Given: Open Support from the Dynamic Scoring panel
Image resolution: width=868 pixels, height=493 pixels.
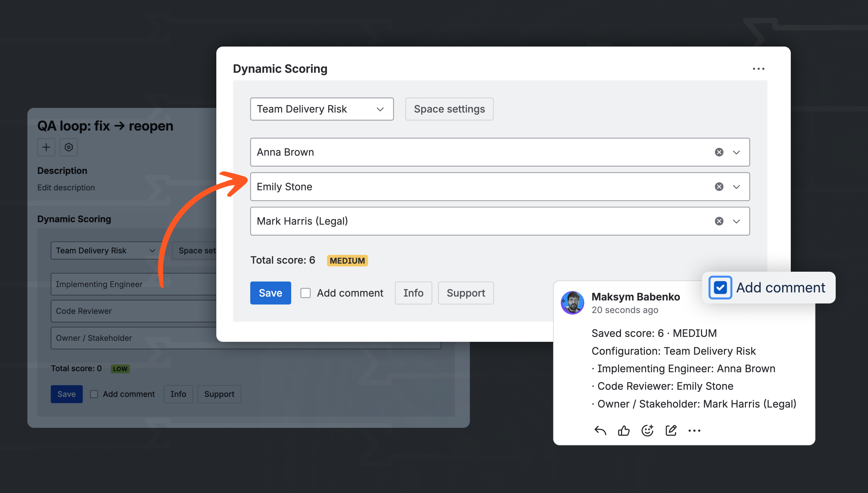Looking at the screenshot, I should 466,293.
